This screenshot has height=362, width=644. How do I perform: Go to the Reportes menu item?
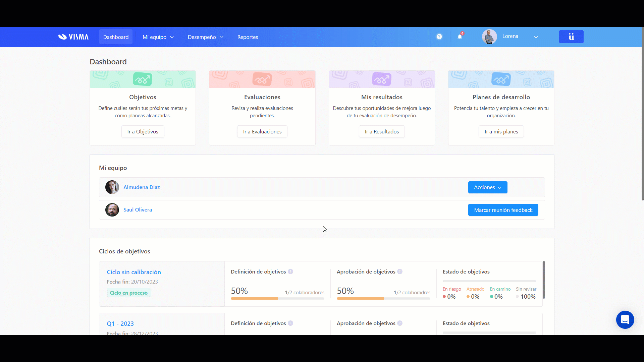(x=248, y=37)
